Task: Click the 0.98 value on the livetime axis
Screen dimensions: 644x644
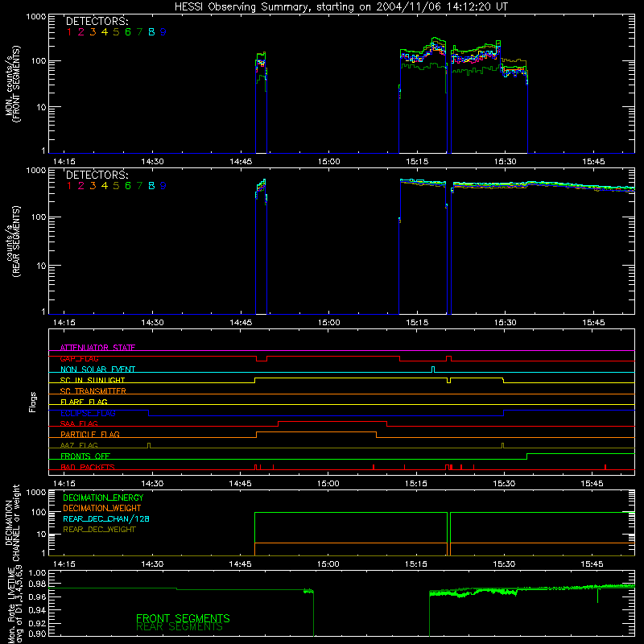Action: pos(37,584)
